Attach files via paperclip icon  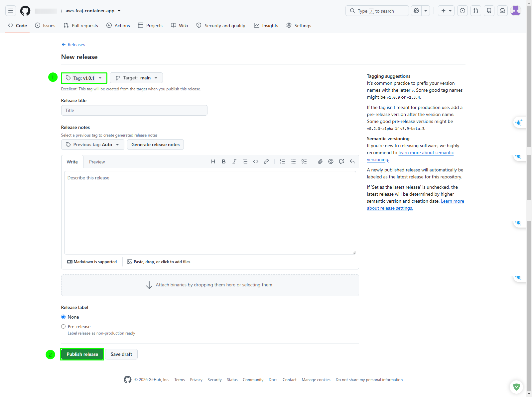pos(320,161)
